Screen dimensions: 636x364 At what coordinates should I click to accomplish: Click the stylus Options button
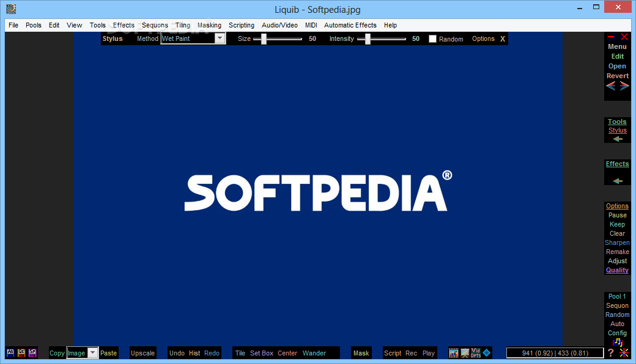point(483,39)
